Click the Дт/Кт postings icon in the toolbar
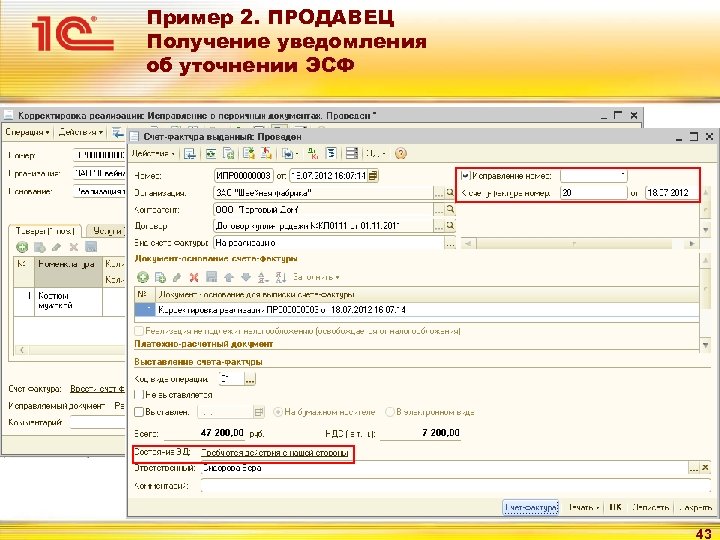The height and width of the screenshot is (540, 720). click(x=313, y=153)
